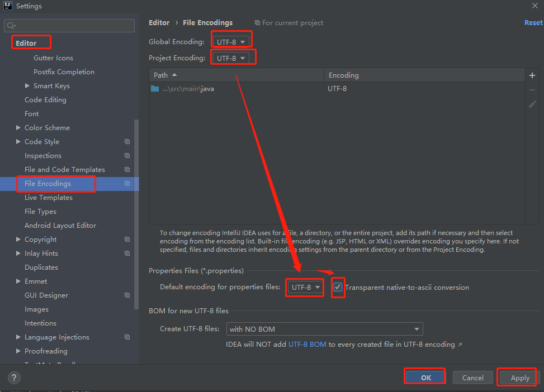544x392 pixels.
Task: Expand the Copyright tree node
Action: 18,239
